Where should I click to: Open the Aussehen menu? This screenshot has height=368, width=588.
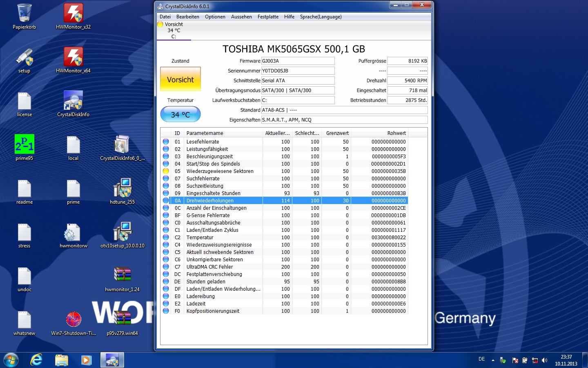(x=241, y=17)
